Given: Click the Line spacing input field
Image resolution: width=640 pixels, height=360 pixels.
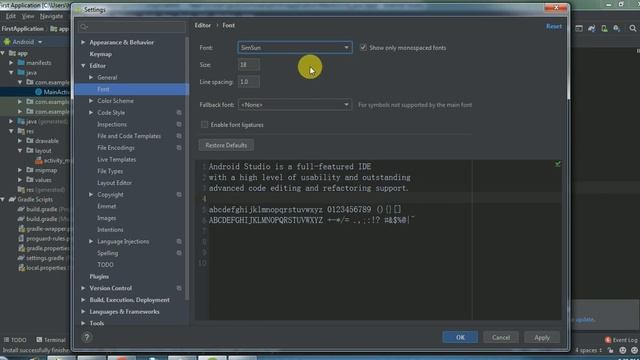Looking at the screenshot, I should (249, 82).
